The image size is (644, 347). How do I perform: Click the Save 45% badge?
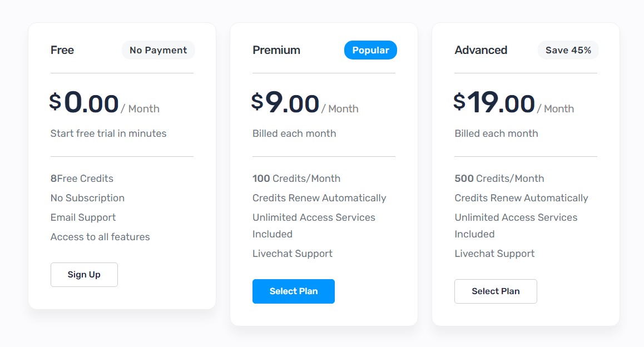(568, 50)
